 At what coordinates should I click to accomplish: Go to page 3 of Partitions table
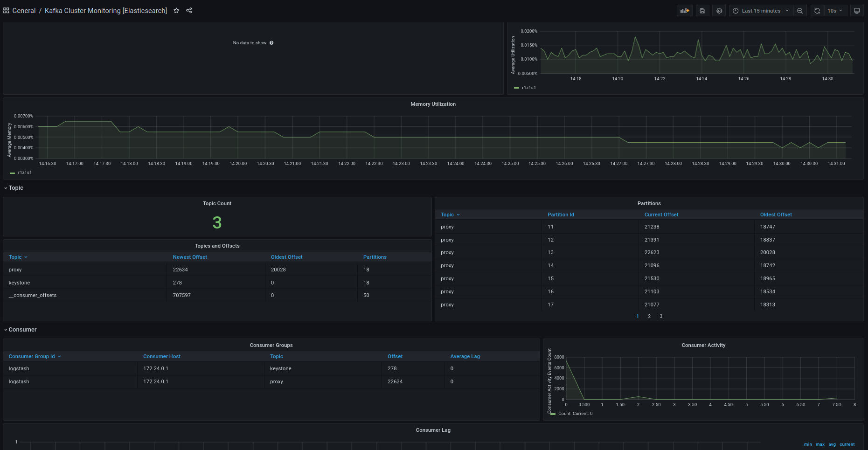[661, 316]
